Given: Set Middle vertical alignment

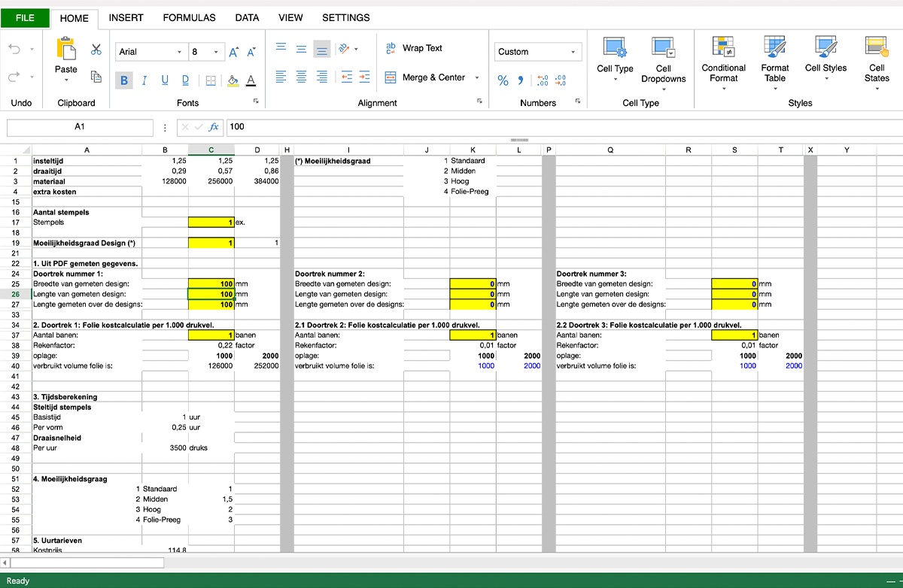Looking at the screenshot, I should pos(301,49).
